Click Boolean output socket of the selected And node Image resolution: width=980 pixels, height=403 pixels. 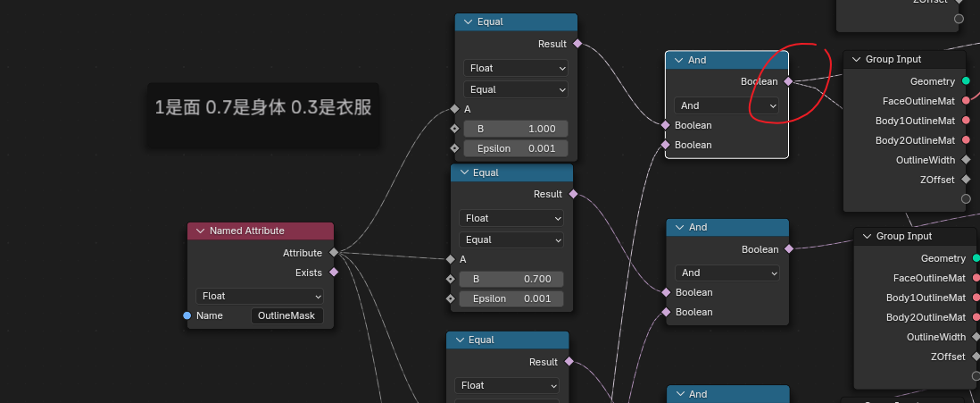(x=788, y=81)
